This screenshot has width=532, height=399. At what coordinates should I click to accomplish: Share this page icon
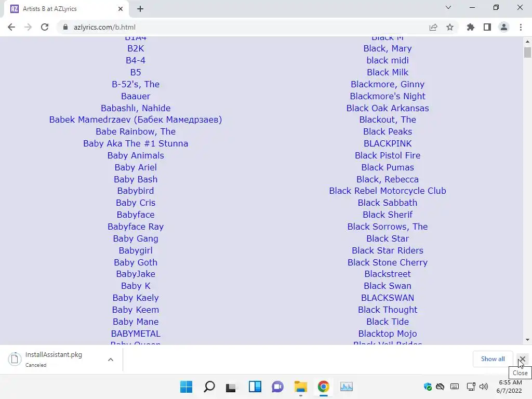[x=433, y=27]
